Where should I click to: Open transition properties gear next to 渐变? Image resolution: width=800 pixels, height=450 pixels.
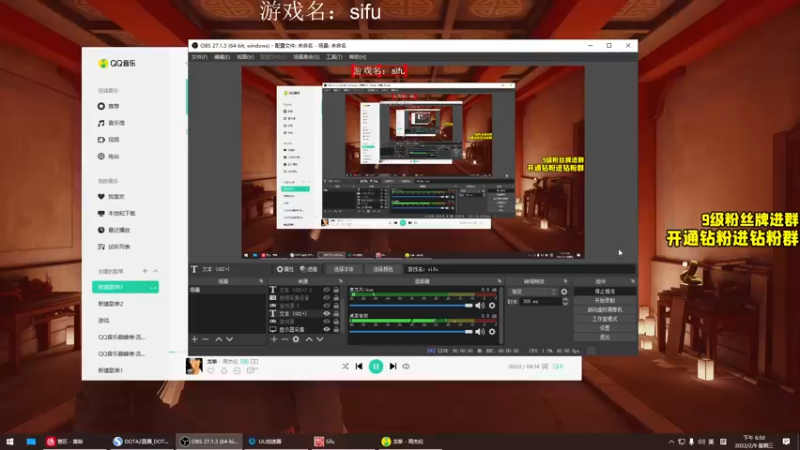coord(564,292)
